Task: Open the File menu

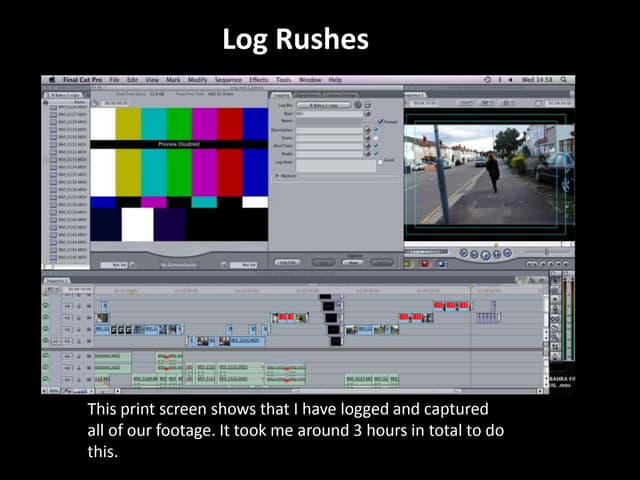Action: [114, 80]
